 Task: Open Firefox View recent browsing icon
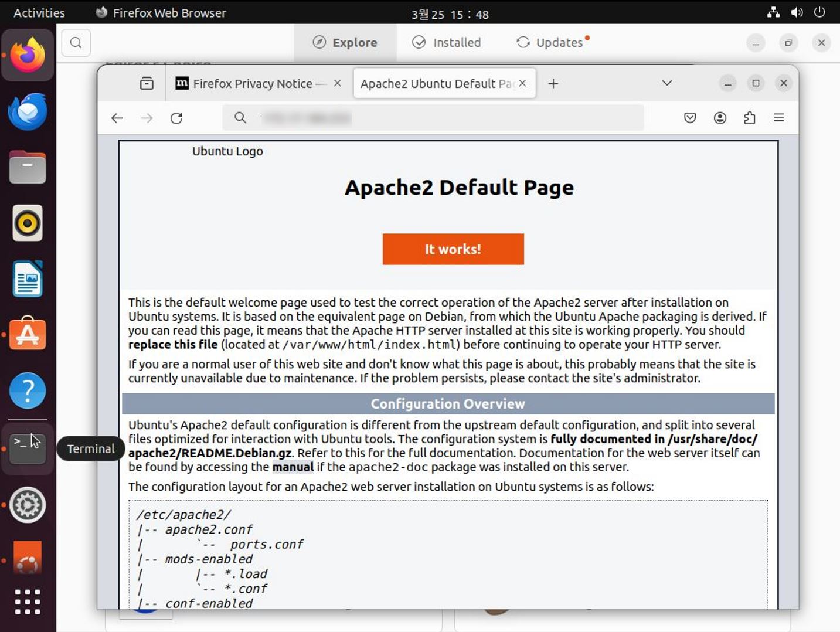pyautogui.click(x=147, y=83)
